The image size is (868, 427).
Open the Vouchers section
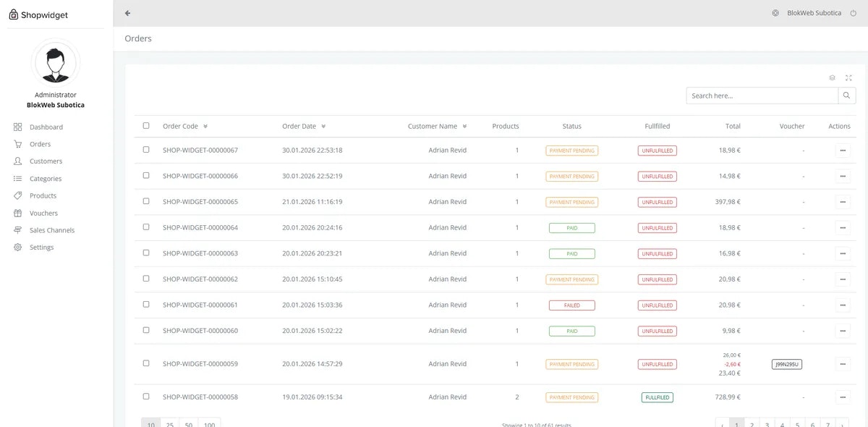[x=43, y=213]
